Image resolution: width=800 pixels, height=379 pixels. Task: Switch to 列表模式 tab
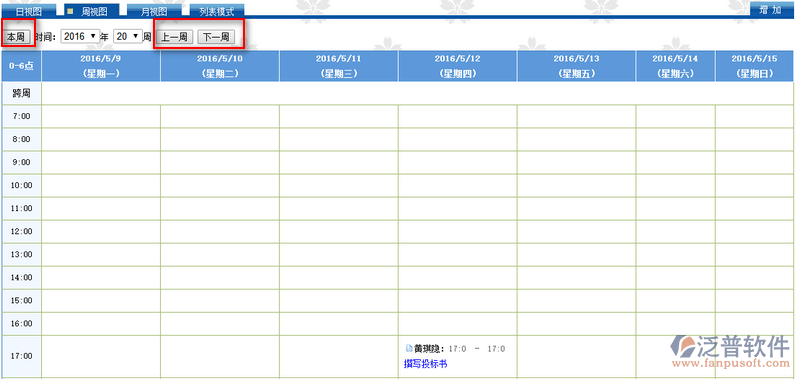coord(216,11)
